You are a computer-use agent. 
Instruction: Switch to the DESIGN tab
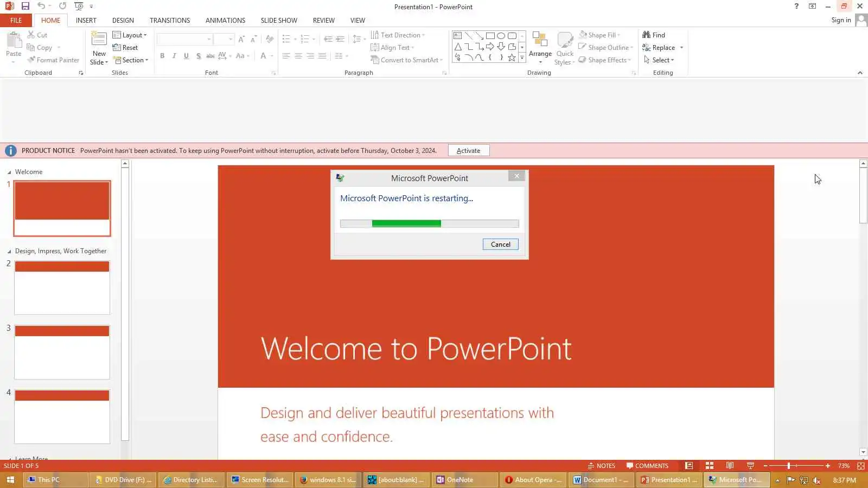pos(123,21)
